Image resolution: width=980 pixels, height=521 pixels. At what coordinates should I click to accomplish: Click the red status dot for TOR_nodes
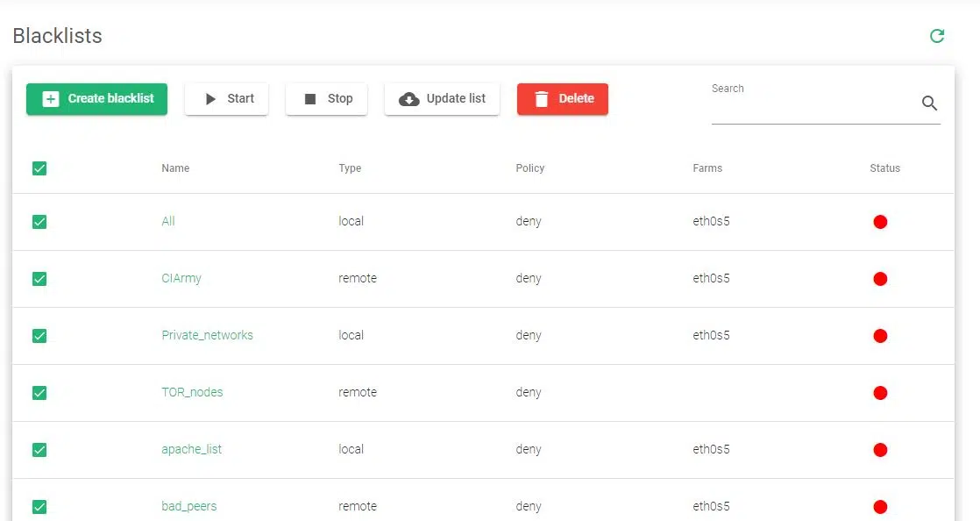point(880,393)
